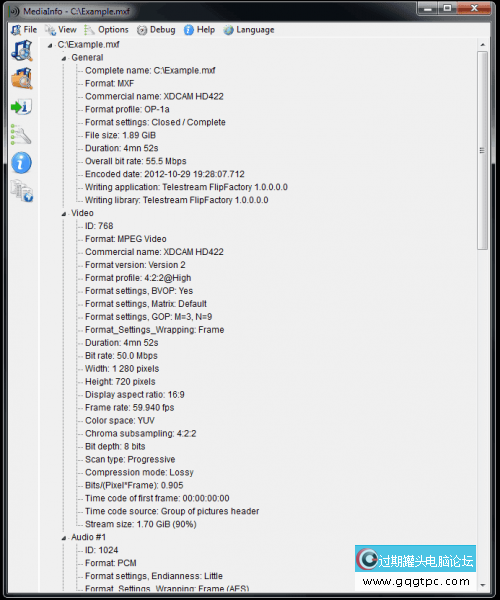Viewport: 500px width, 600px height.
Task: Click the Open Folder sidebar icon
Action: coord(21,78)
